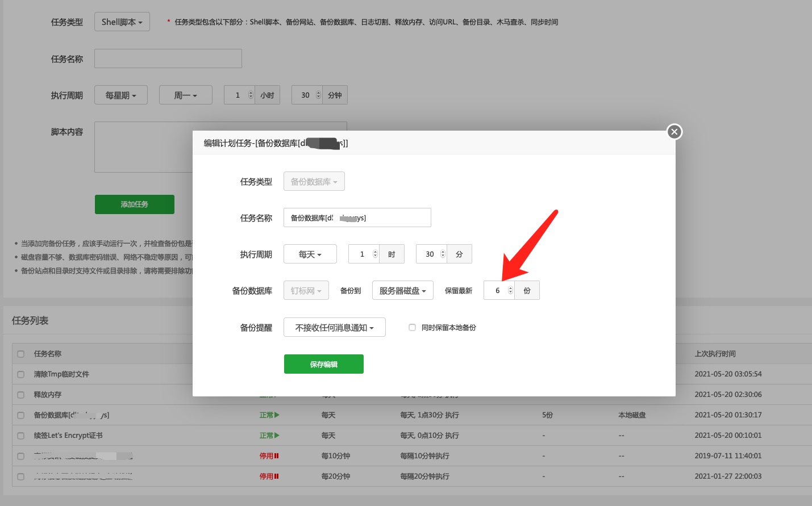Viewport: 812px width, 506px height.
Task: Check the 清除Tmp临时文件 row checkbox
Action: 21,374
